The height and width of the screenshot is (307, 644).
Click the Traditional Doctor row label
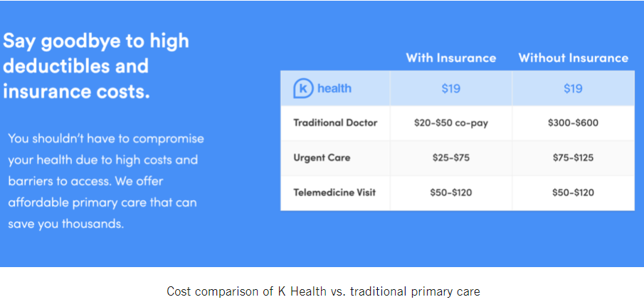pos(335,123)
